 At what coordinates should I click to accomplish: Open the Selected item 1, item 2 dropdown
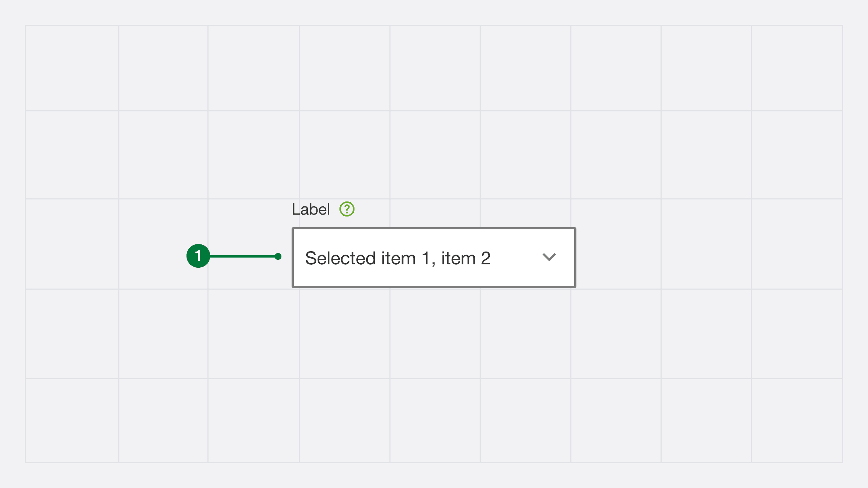click(x=434, y=258)
